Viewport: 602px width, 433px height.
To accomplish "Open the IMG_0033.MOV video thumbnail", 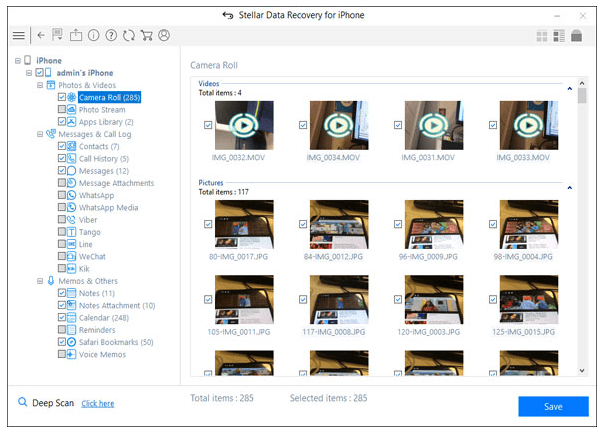I will 529,125.
